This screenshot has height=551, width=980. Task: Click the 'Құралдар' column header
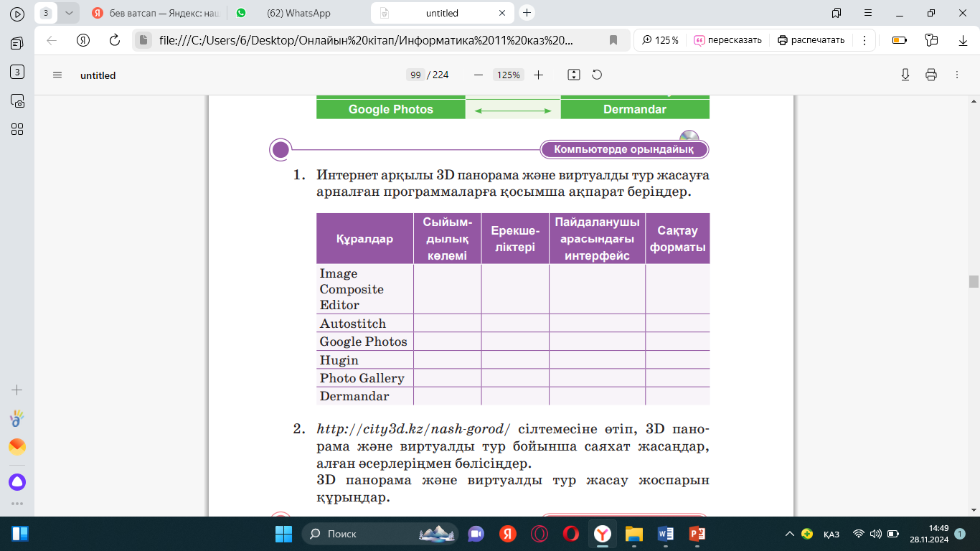(x=365, y=239)
